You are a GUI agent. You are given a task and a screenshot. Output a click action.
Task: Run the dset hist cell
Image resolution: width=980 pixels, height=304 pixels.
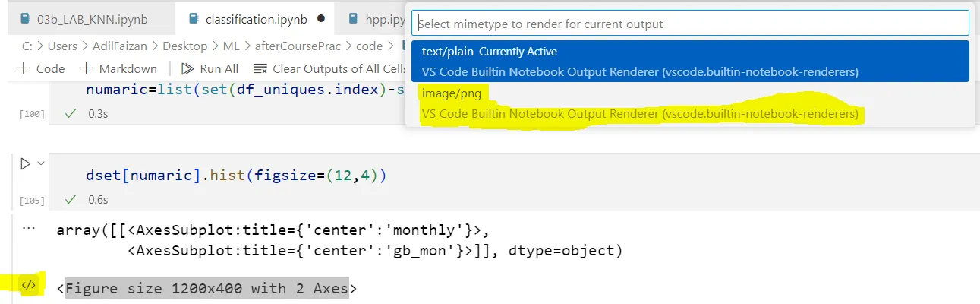point(24,163)
